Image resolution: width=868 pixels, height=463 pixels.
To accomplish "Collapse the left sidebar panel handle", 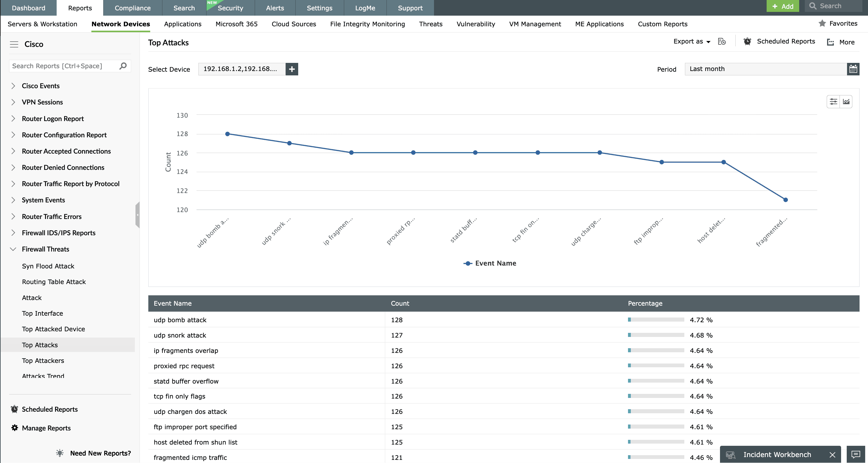I will (137, 215).
